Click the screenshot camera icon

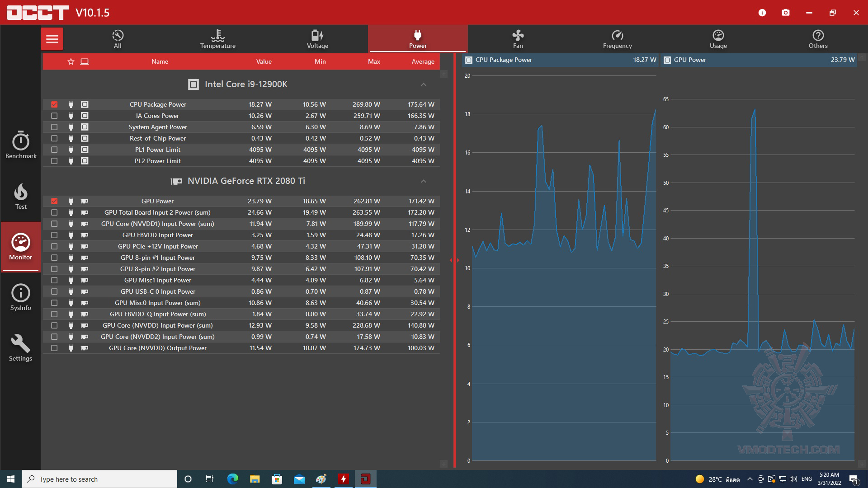tap(786, 13)
